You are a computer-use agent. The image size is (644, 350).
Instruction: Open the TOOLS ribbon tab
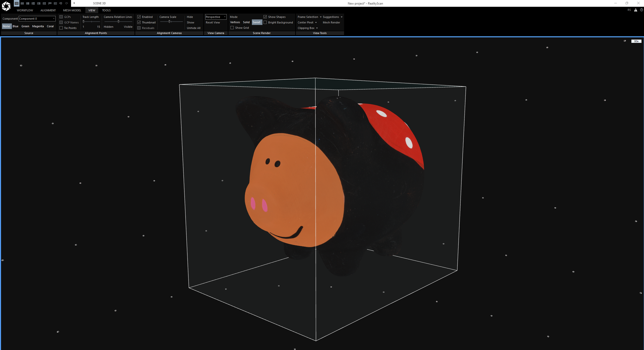coord(106,10)
